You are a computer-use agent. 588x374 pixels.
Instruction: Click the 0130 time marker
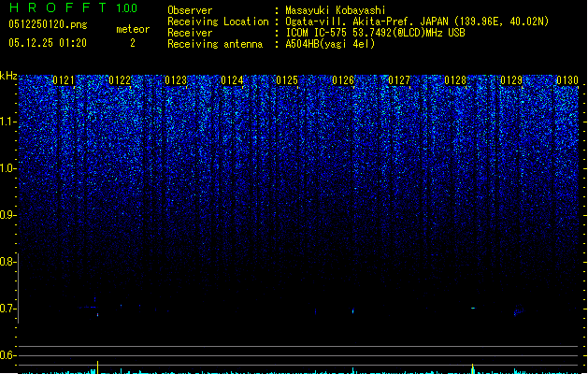coord(567,80)
